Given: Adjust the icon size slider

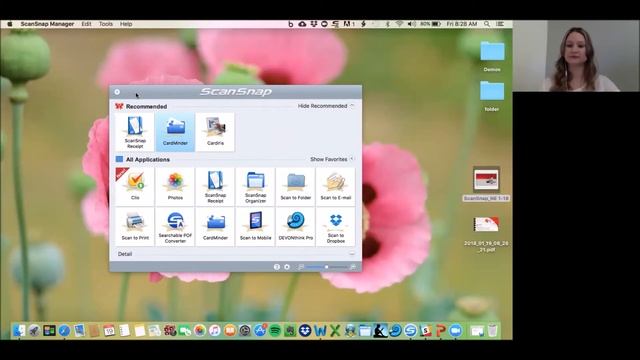Looking at the screenshot, I should click(327, 267).
